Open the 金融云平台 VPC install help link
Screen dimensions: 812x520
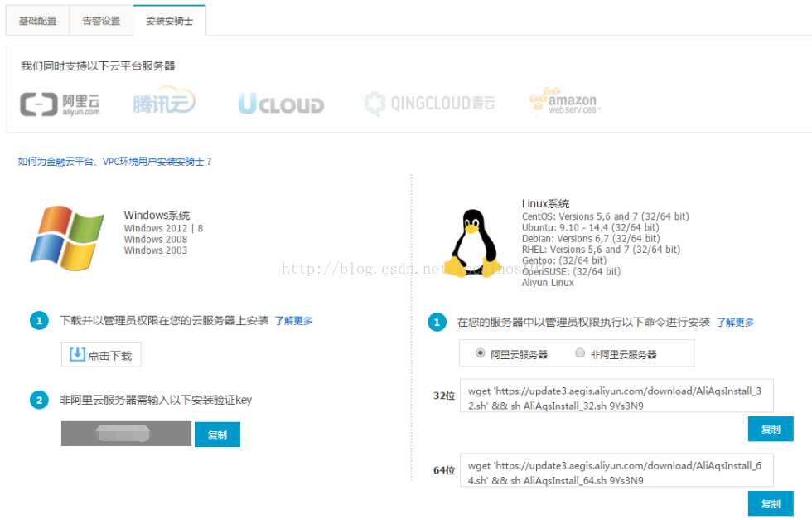115,162
